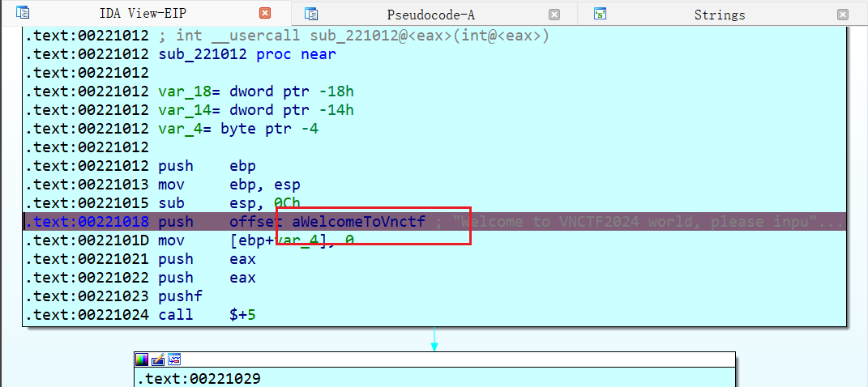Screen dimensions: 868x387
Task: Click the pushf instruction
Action: click(x=181, y=296)
